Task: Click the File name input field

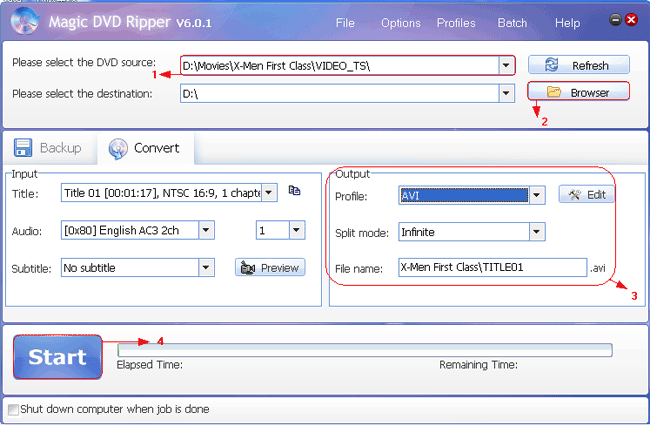Action: 492,267
